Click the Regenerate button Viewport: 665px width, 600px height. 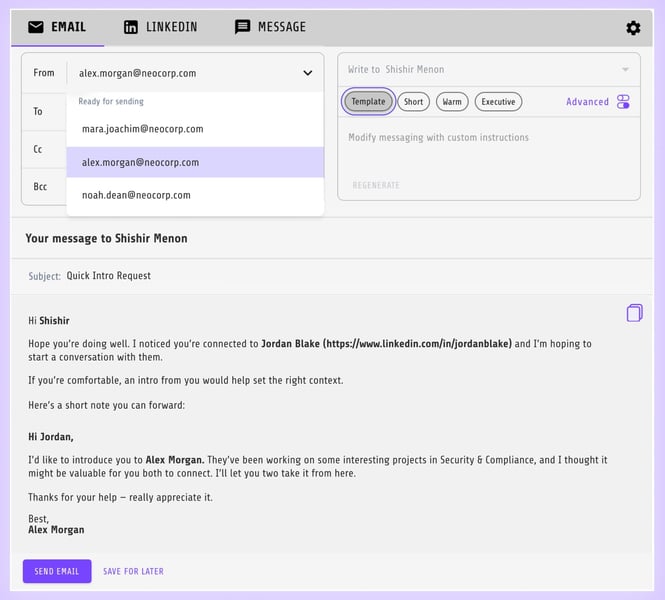pyautogui.click(x=376, y=185)
